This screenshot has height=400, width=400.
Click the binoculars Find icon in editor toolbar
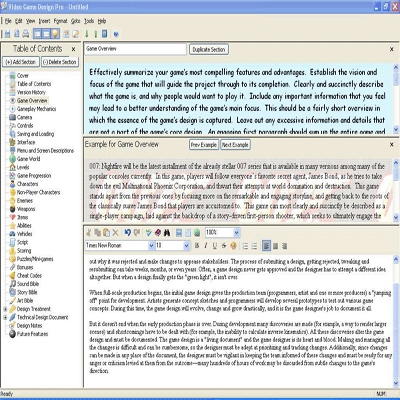click(167, 232)
